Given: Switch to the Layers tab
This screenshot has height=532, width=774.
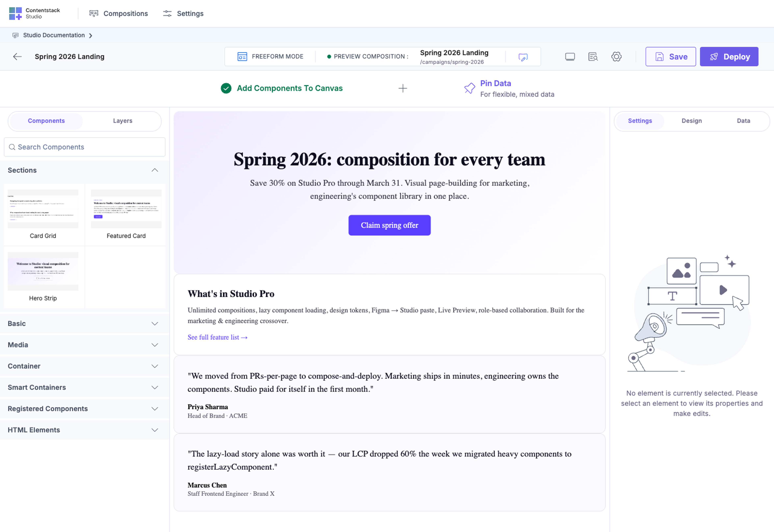Looking at the screenshot, I should point(123,121).
